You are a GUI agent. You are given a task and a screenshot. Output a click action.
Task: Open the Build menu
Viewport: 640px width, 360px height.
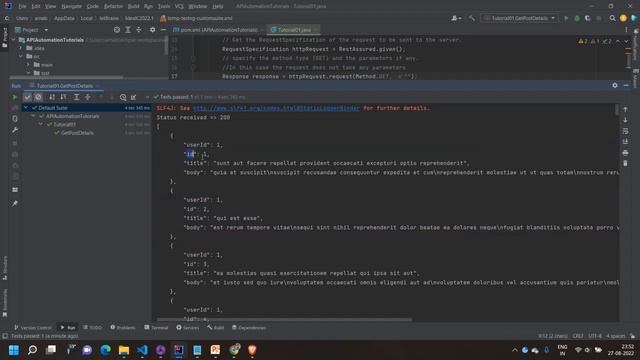[x=133, y=6]
